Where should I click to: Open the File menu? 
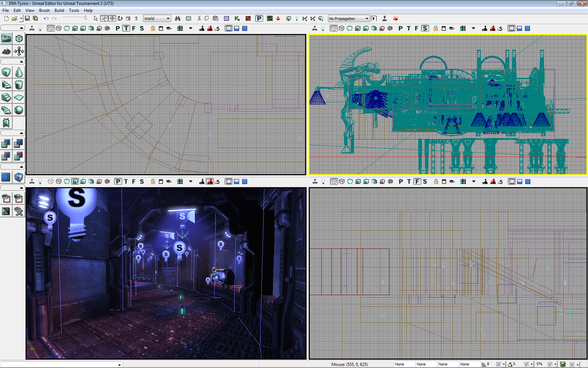coord(6,11)
